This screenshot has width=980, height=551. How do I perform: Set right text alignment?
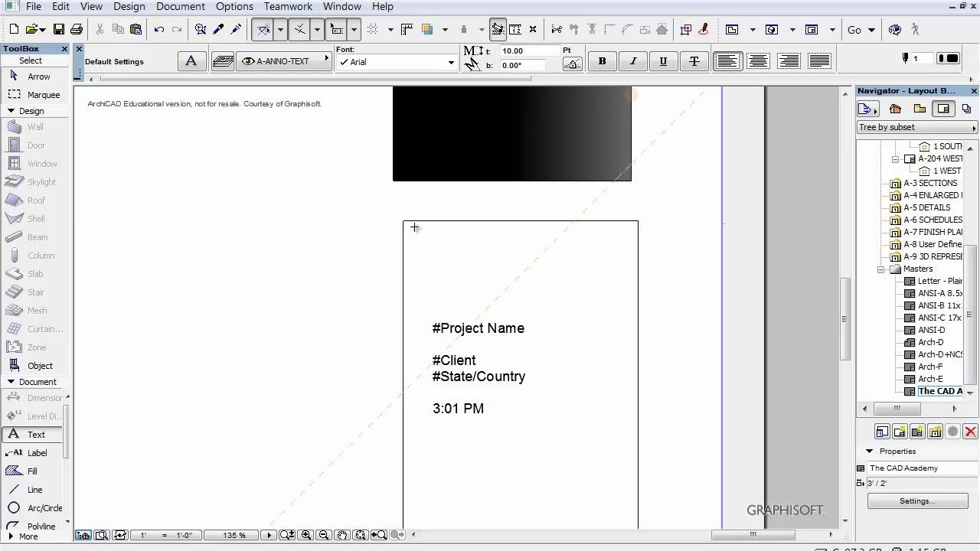click(789, 61)
